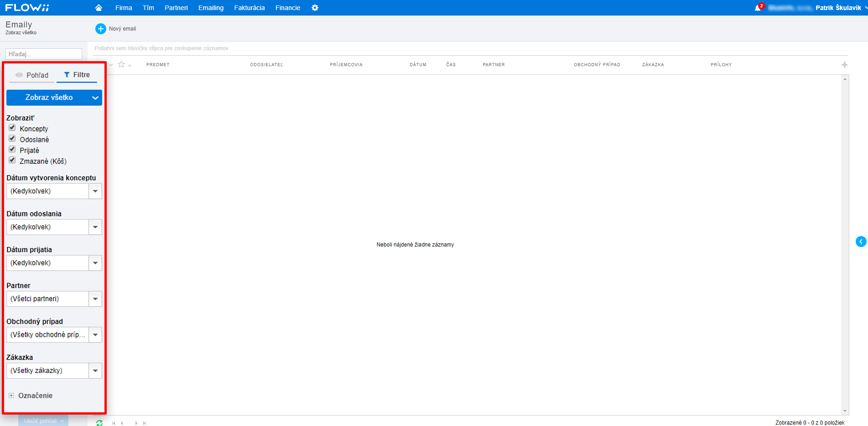Toggle the star favorite column header
The width and height of the screenshot is (868, 426).
pos(121,64)
